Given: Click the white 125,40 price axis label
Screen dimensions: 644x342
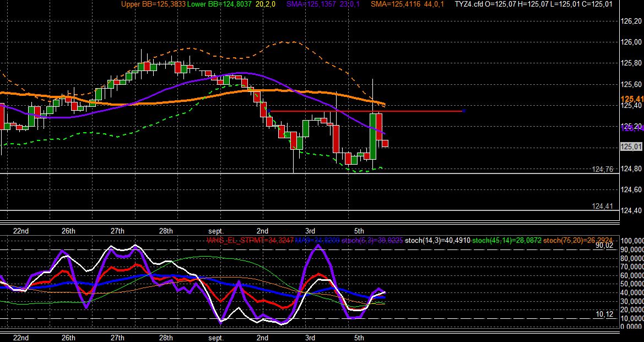Looking at the screenshot, I should pos(632,106).
